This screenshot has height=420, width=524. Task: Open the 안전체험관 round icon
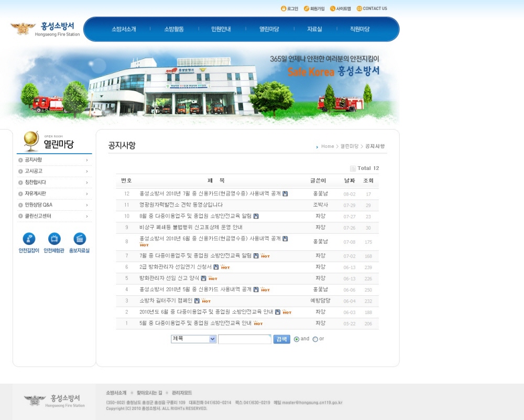(54, 239)
